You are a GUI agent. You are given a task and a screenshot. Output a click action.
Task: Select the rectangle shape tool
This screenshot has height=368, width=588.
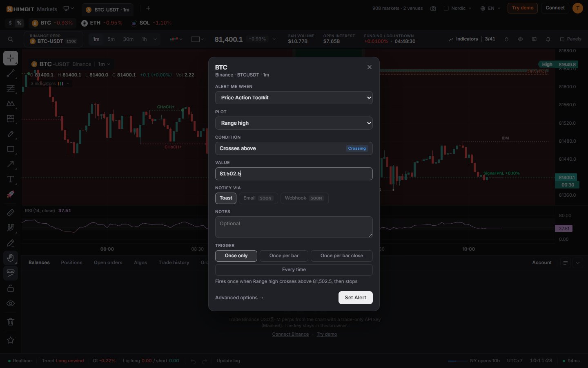[x=11, y=149]
